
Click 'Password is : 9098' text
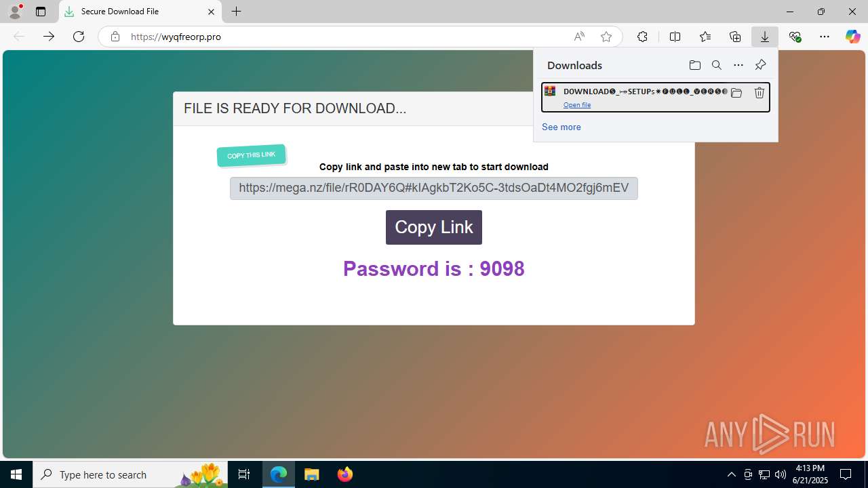(x=434, y=268)
